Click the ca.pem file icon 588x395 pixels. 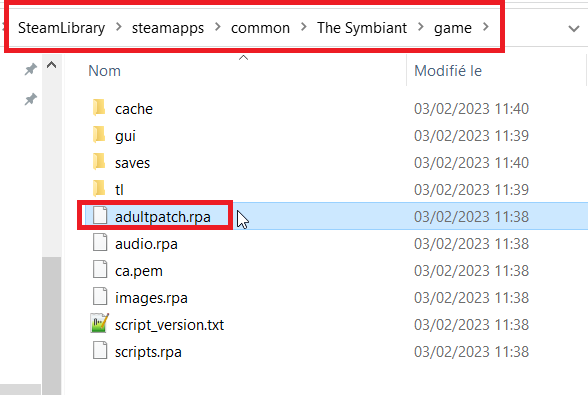click(x=100, y=270)
